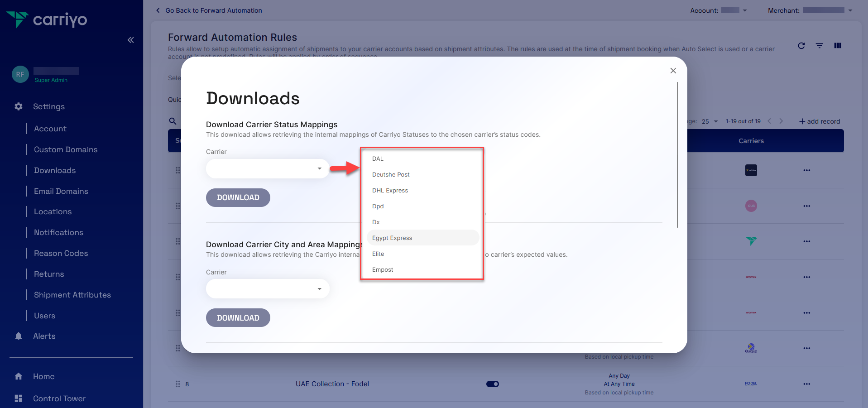Click the Carriyo carrier logo in table
This screenshot has height=408, width=868.
[x=751, y=241]
